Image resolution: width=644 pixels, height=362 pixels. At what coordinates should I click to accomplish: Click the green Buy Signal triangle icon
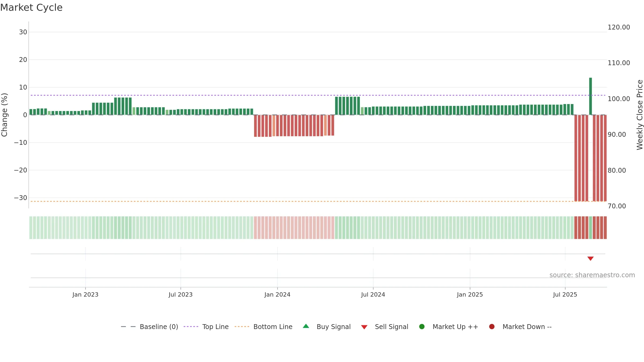(x=306, y=326)
